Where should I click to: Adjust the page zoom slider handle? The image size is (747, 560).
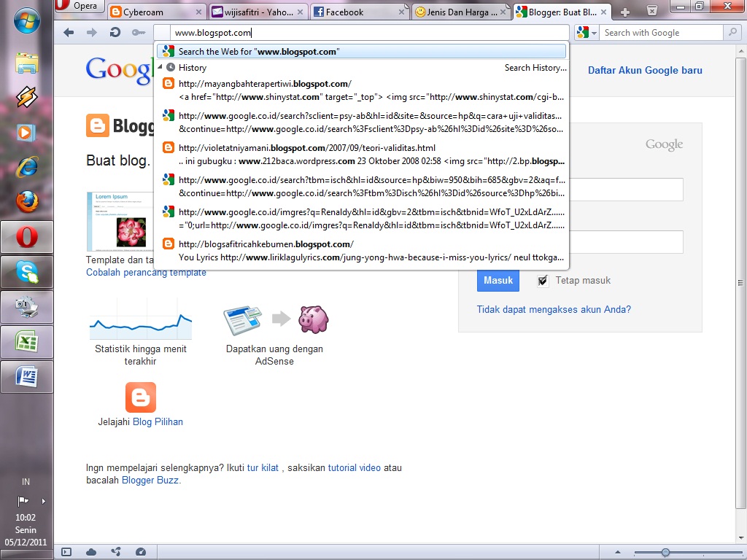click(x=665, y=553)
